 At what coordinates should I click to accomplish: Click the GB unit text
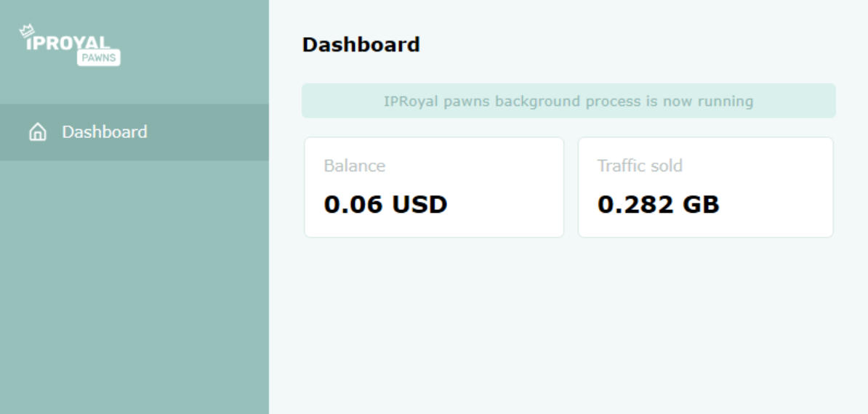pyautogui.click(x=699, y=205)
